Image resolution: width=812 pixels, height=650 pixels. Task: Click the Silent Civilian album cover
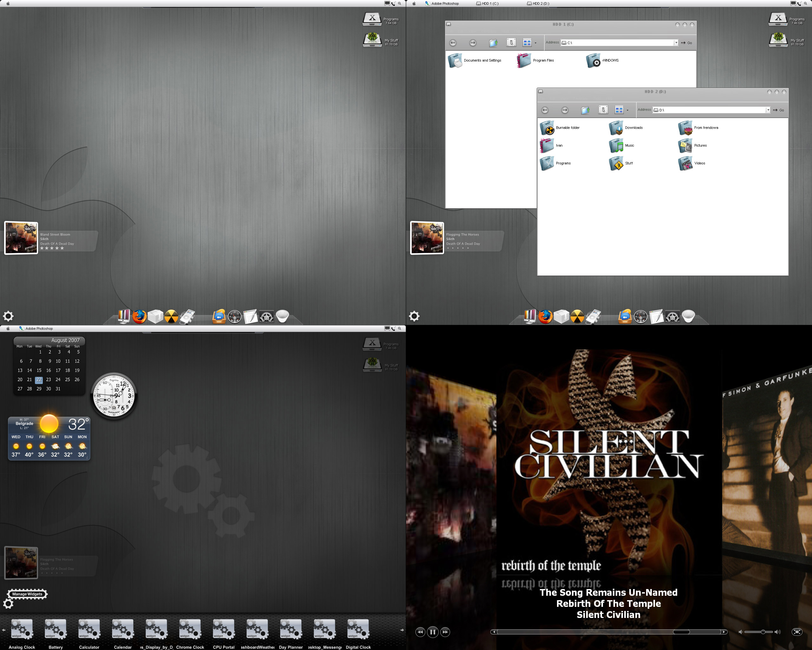pyautogui.click(x=609, y=461)
